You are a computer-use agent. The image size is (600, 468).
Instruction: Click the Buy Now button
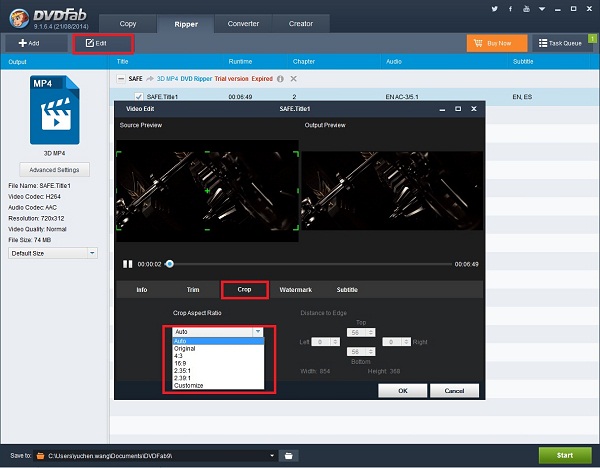[497, 43]
